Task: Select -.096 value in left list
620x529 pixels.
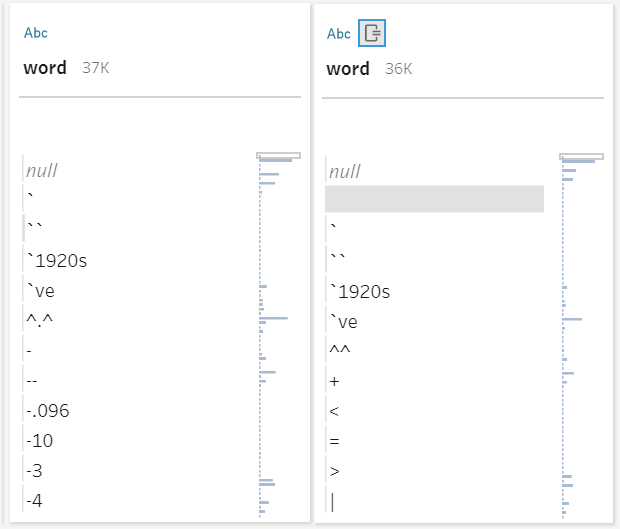Action: (48, 411)
